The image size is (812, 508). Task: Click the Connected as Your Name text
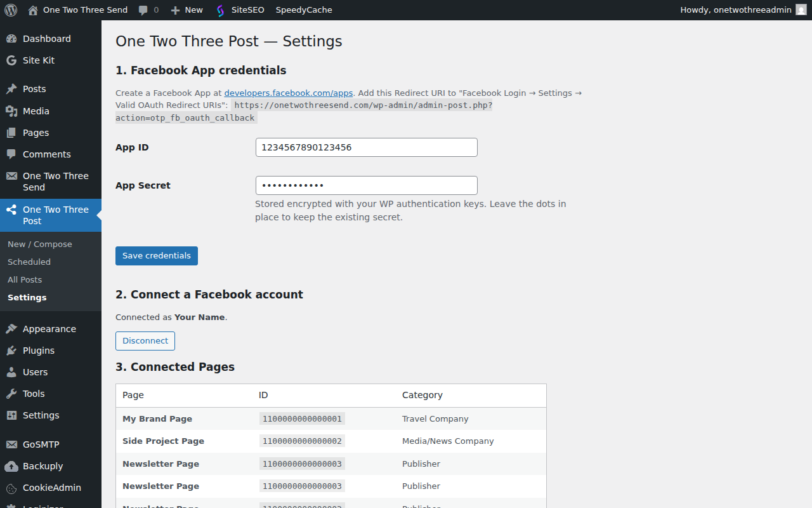171,317
